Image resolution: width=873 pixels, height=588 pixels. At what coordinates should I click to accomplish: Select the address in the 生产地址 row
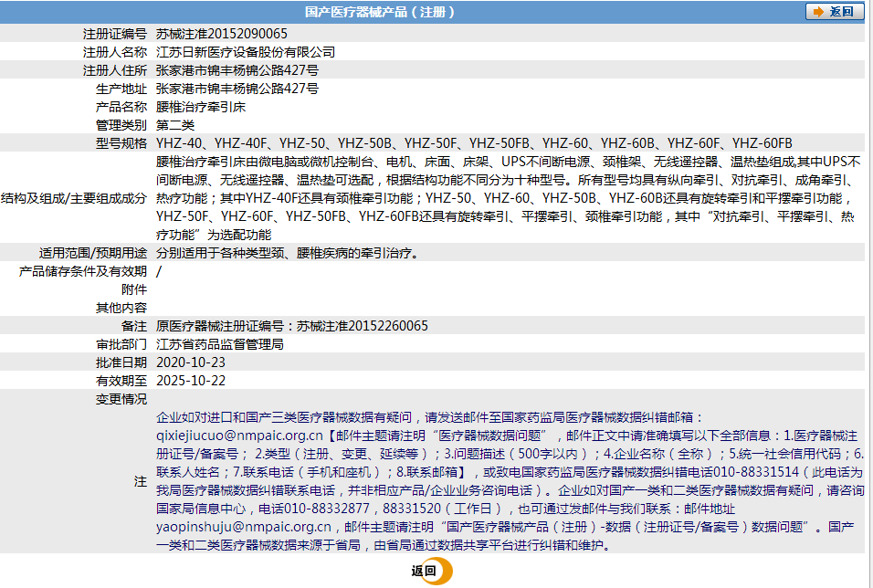[237, 89]
